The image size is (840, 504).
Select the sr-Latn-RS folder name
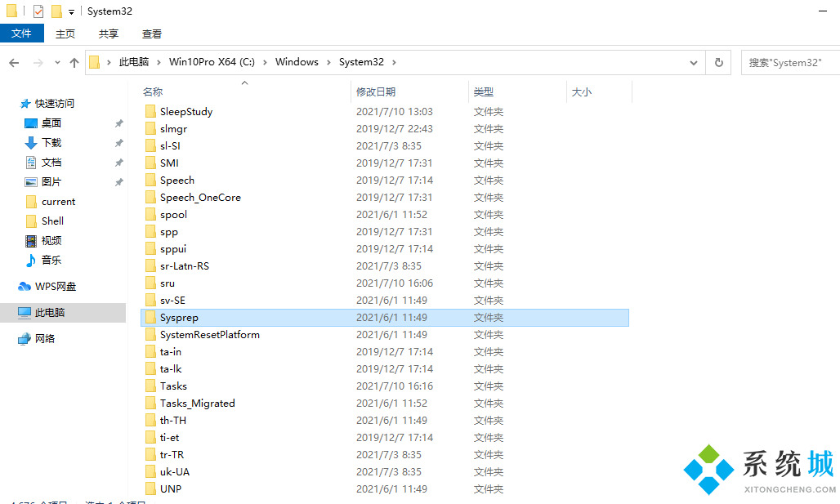tap(185, 265)
